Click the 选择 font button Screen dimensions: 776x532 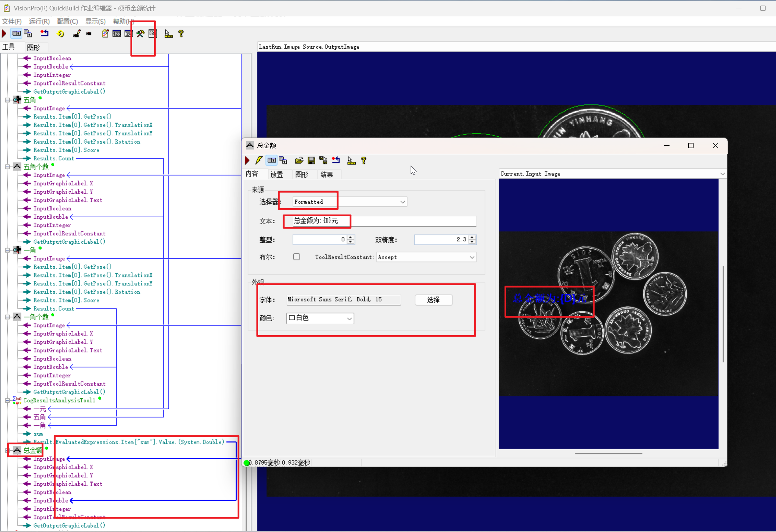coord(433,300)
